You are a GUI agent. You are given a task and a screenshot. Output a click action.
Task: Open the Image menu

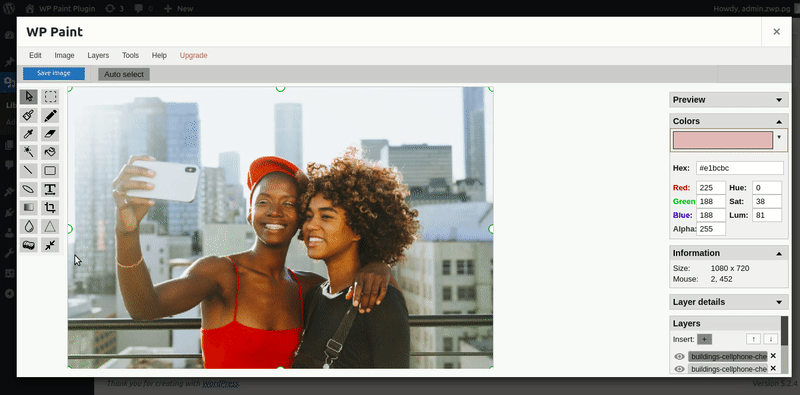(x=64, y=55)
